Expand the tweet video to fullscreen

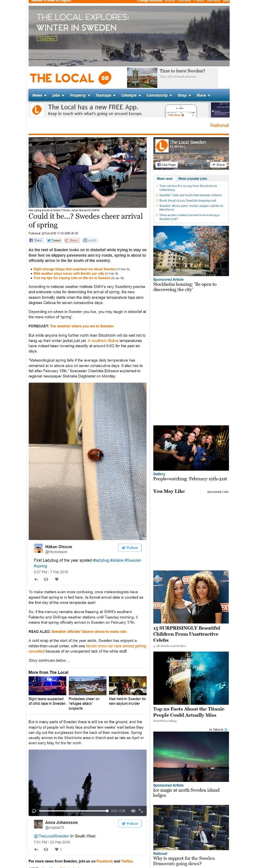pos(141,811)
